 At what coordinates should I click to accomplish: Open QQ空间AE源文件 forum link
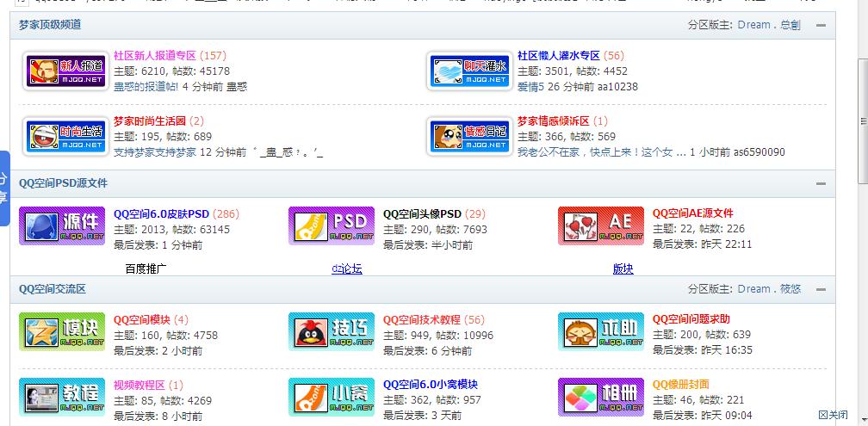(x=693, y=213)
